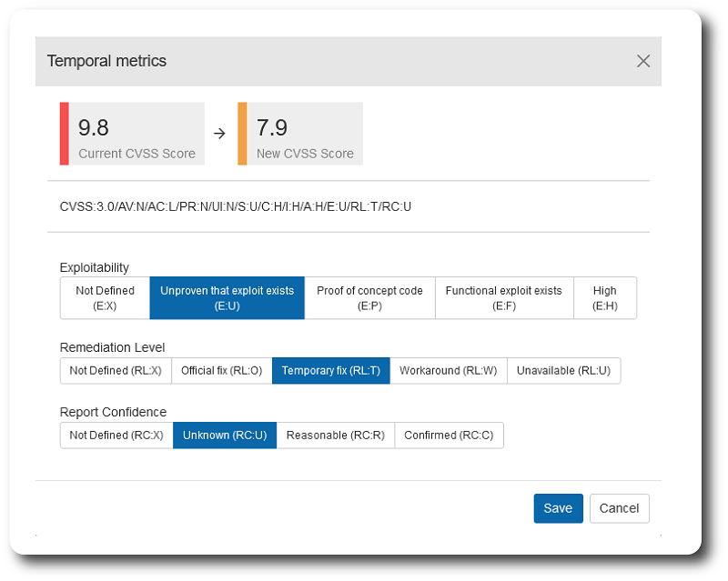Select Unavailable (RL:U) remediation level
Viewport: 728px width, 581px height.
563,371
